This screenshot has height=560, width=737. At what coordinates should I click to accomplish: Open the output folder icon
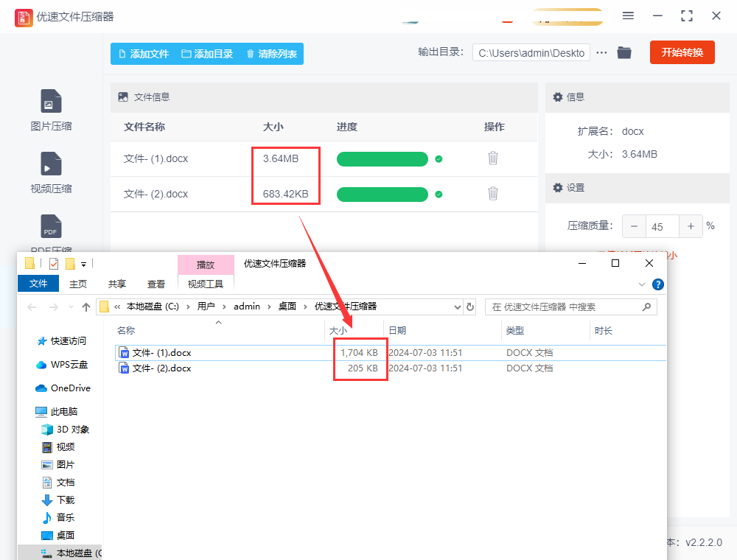tap(624, 52)
